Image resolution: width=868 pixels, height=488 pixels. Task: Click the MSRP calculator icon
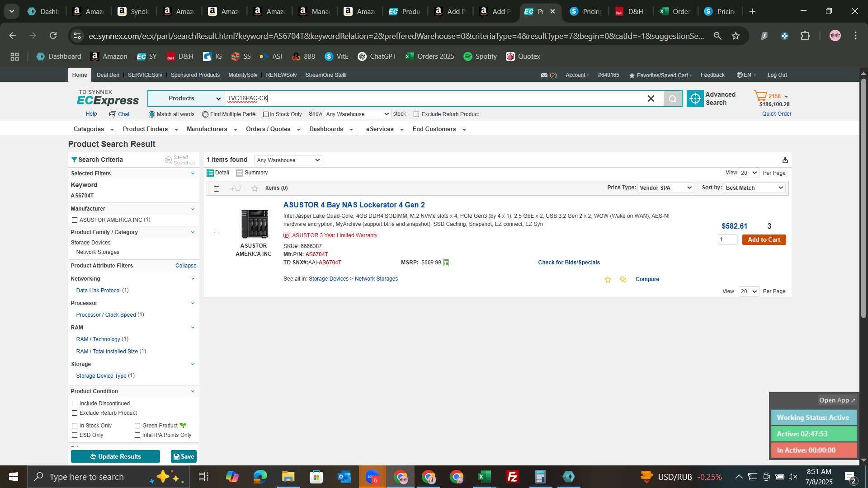446,263
